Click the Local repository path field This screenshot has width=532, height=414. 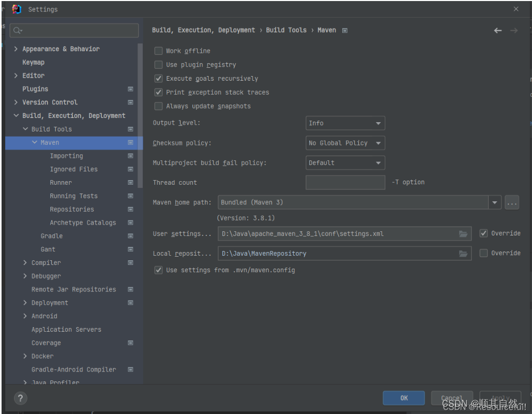[344, 254]
